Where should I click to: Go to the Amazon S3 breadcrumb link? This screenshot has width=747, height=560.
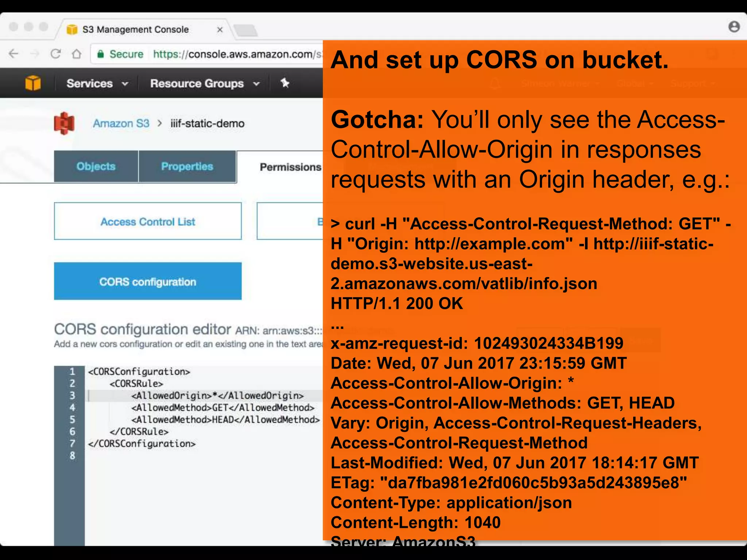tap(121, 123)
